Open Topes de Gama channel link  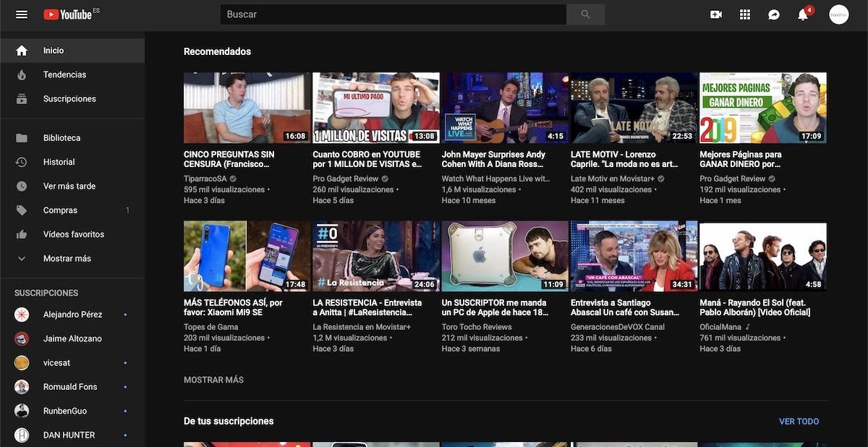point(210,327)
